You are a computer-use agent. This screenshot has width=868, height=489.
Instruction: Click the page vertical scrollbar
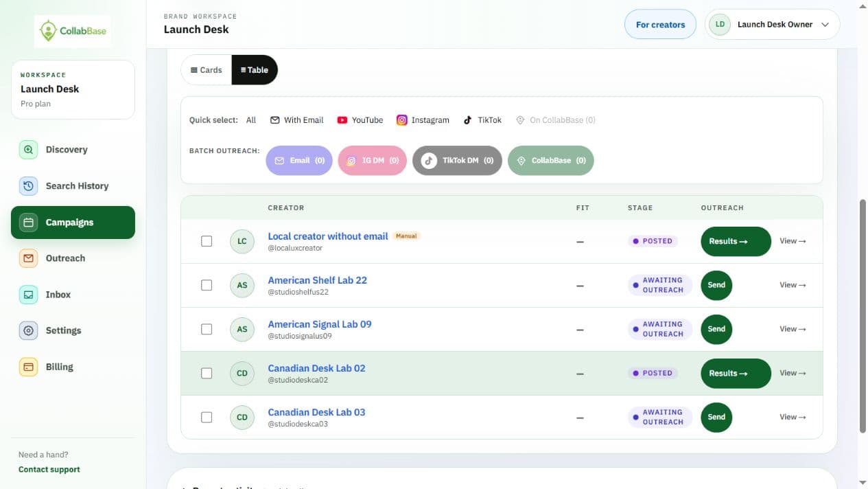(863, 316)
